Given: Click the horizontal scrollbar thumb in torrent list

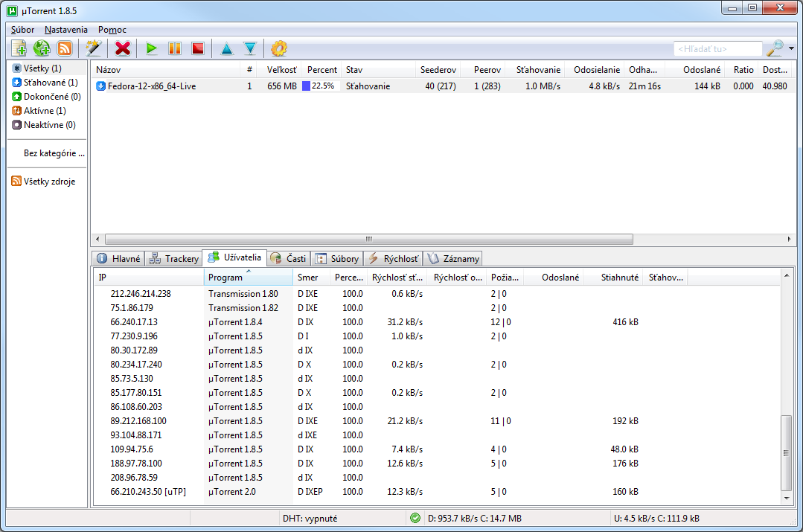Looking at the screenshot, I should coord(368,239).
